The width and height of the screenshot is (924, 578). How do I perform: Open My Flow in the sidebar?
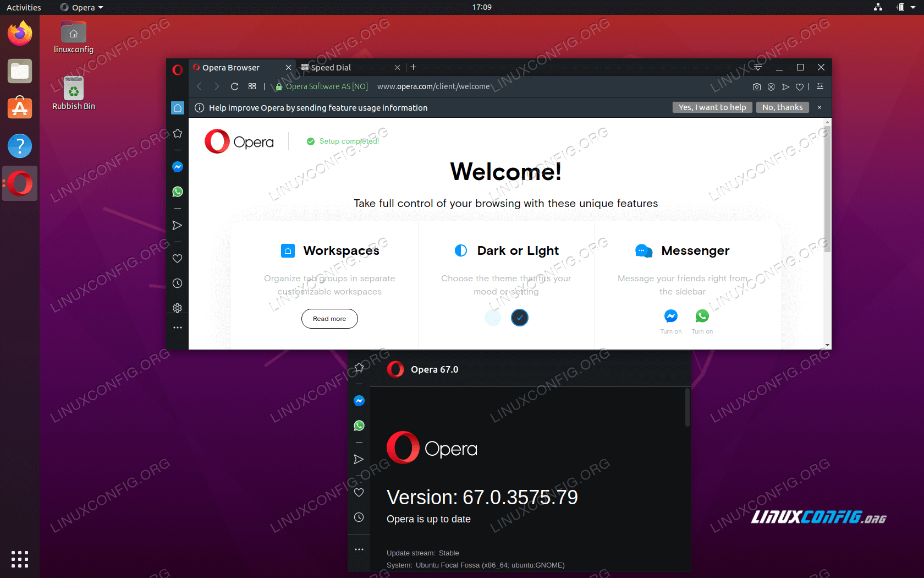[x=177, y=225]
